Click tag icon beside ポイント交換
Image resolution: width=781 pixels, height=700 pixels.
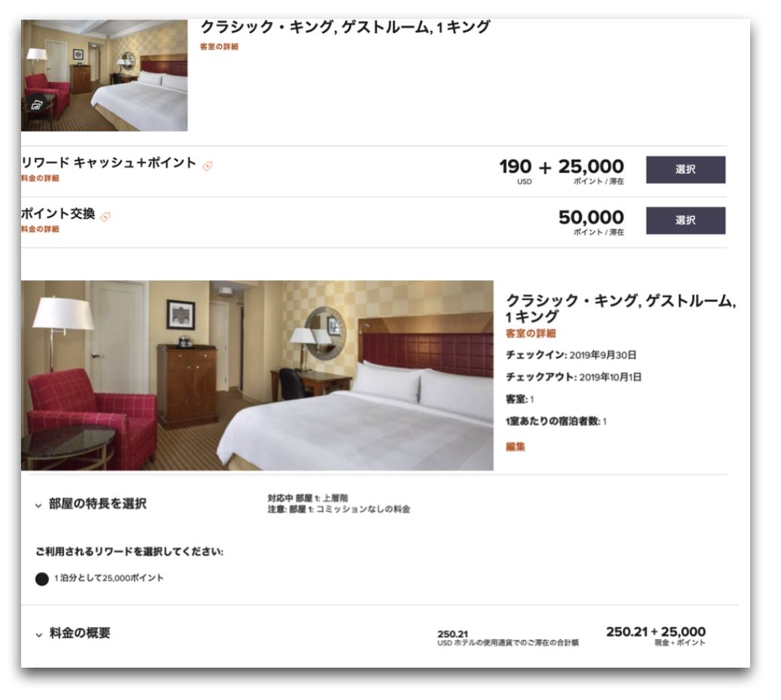[x=105, y=217]
